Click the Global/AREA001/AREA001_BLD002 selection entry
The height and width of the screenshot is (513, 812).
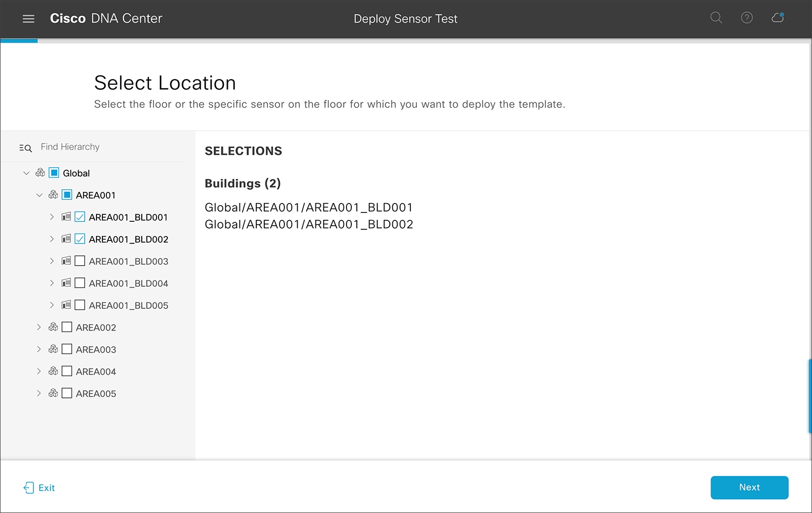point(309,224)
